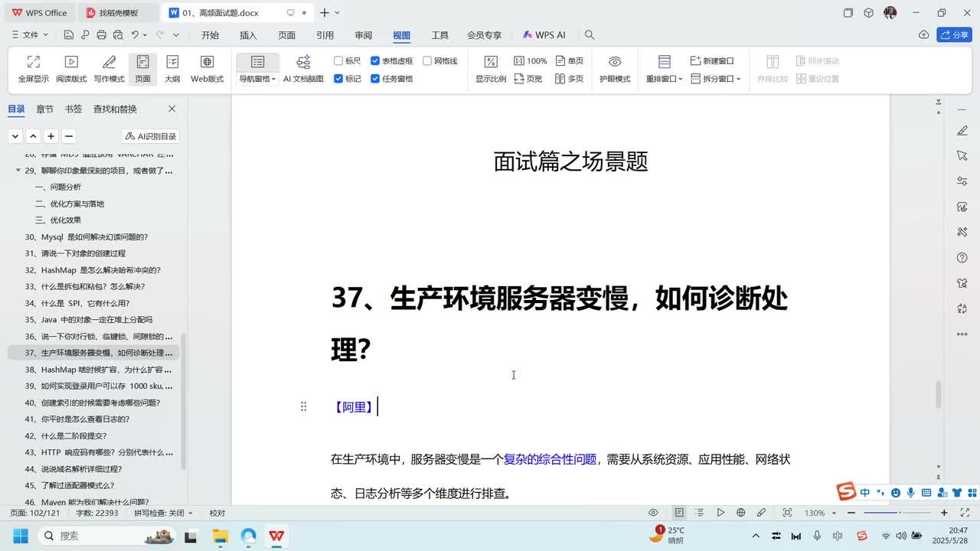Click the save icon in quick toolbar

coord(68,35)
